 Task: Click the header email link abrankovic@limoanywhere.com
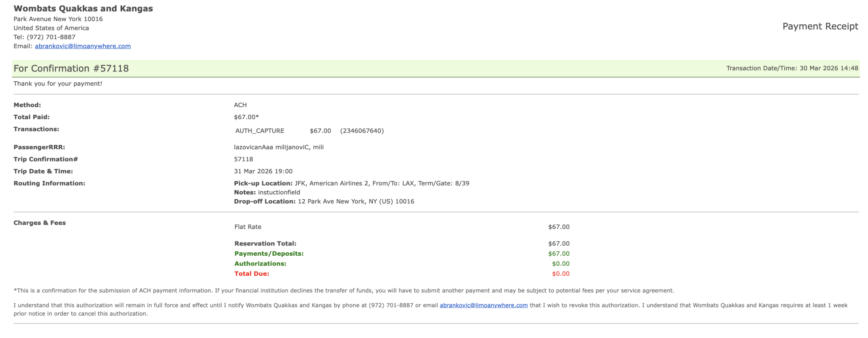[82, 46]
